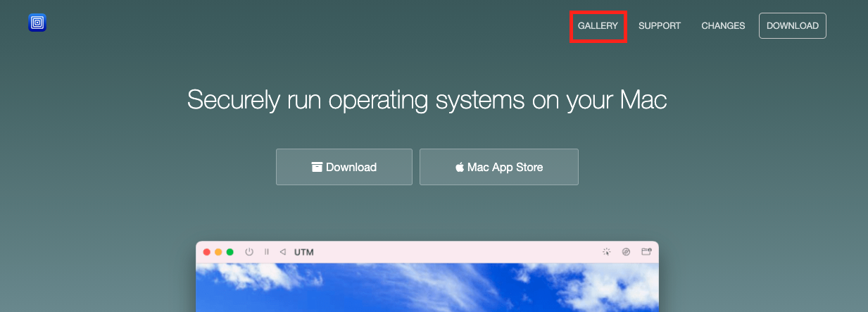Click the capture cursor icon in UTM toolbar
The height and width of the screenshot is (312, 868).
[607, 252]
